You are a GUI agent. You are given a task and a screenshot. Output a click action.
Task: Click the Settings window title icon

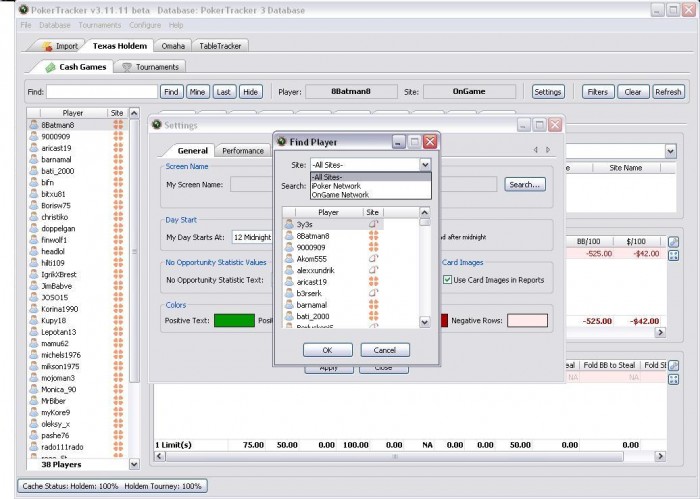156,125
